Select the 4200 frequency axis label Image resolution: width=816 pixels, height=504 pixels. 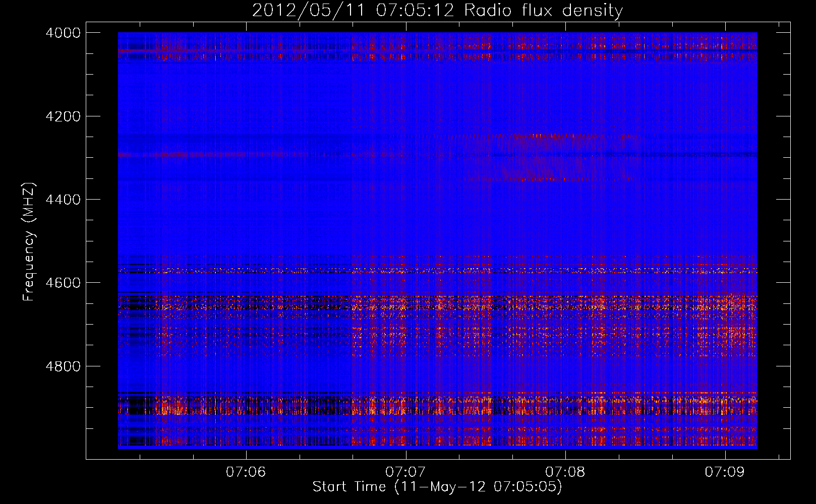(x=63, y=116)
